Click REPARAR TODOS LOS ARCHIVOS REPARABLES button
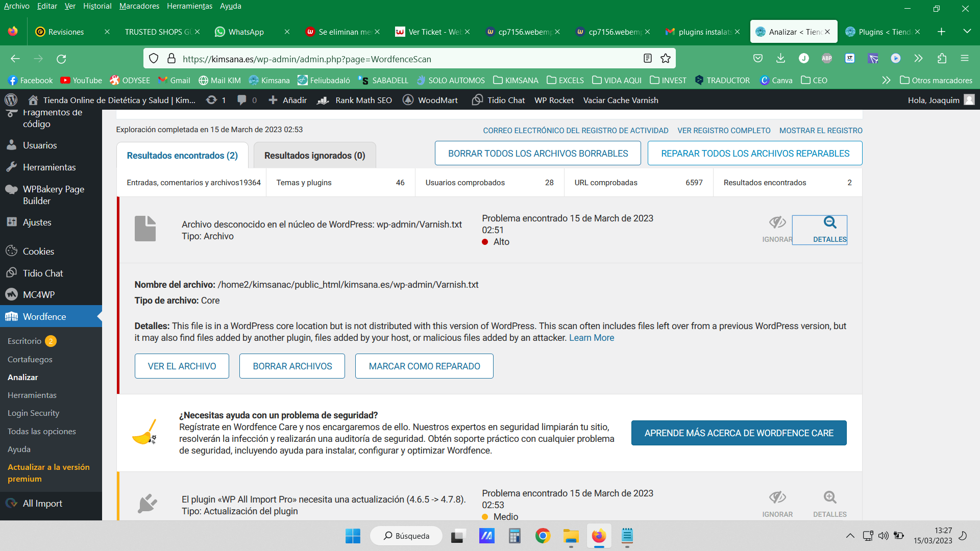 [755, 153]
